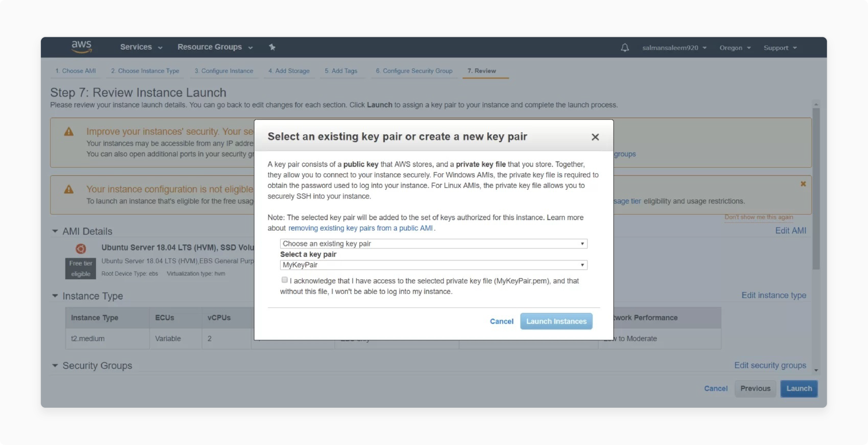Click the free tier eligibility warning icon
The image size is (868, 445).
69,189
